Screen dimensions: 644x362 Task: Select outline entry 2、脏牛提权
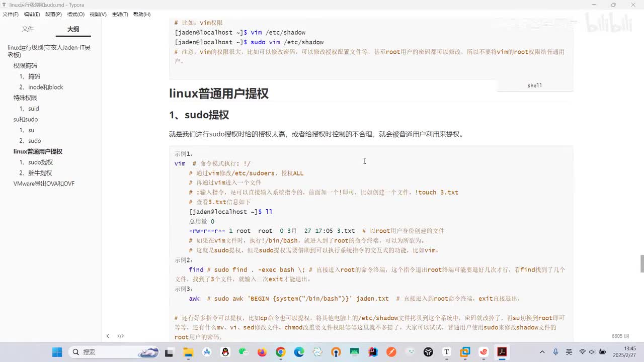pyautogui.click(x=36, y=173)
